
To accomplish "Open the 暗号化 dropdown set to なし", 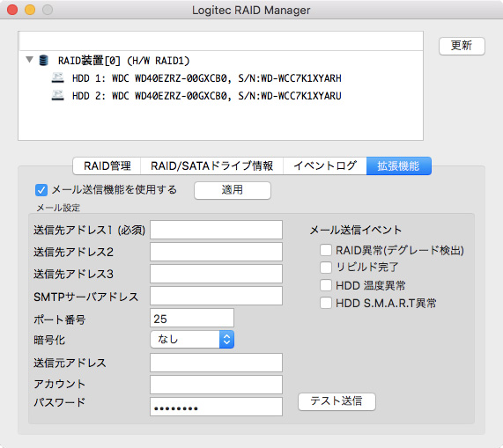I will pyautogui.click(x=192, y=340).
